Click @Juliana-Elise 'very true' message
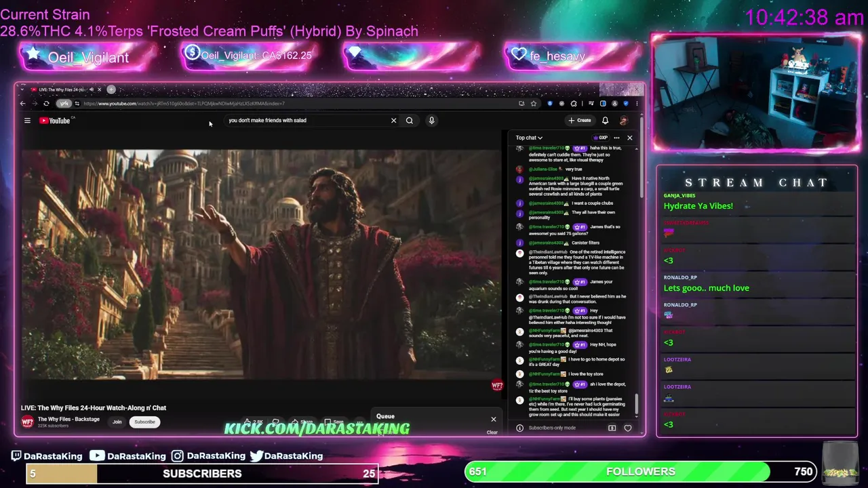The image size is (868, 488). pos(555,169)
